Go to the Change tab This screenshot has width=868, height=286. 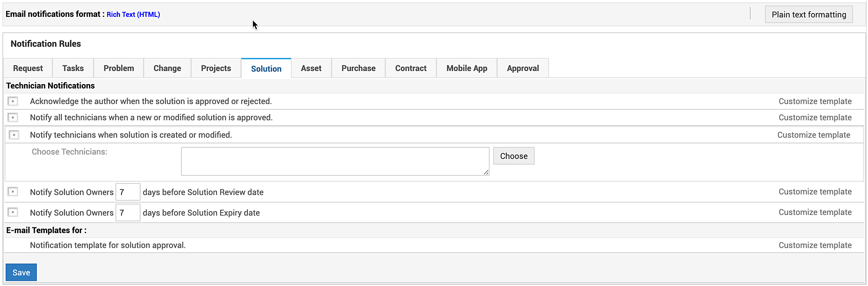[167, 68]
